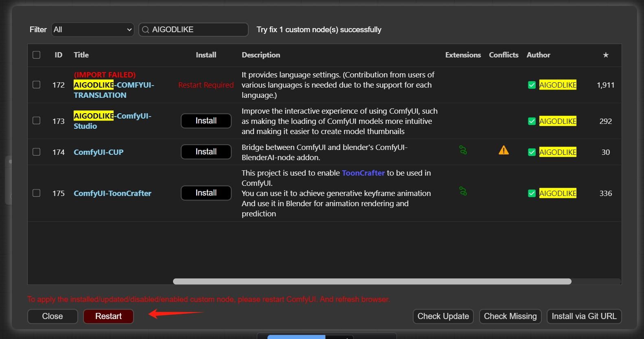The width and height of the screenshot is (644, 339).
Task: Sort by the Author column header
Action: pos(538,55)
